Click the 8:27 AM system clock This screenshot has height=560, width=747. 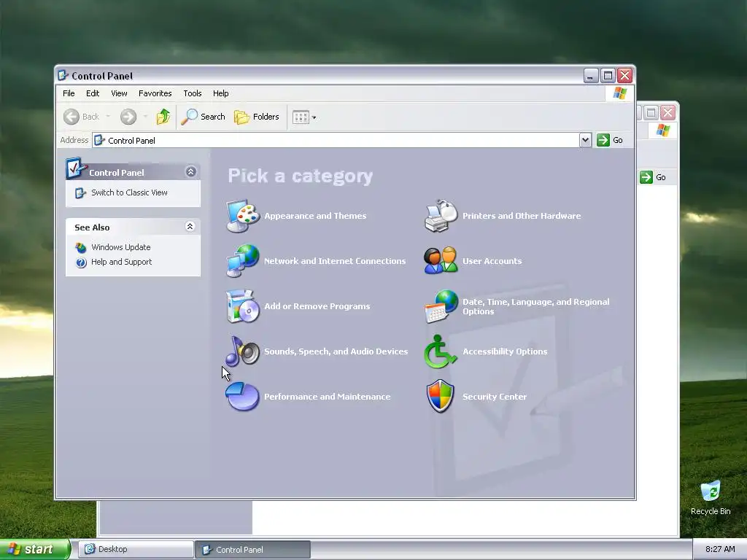click(x=720, y=549)
